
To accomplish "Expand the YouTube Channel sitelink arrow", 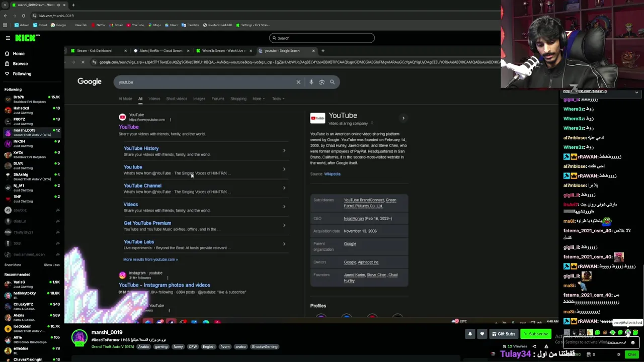I will (x=284, y=188).
